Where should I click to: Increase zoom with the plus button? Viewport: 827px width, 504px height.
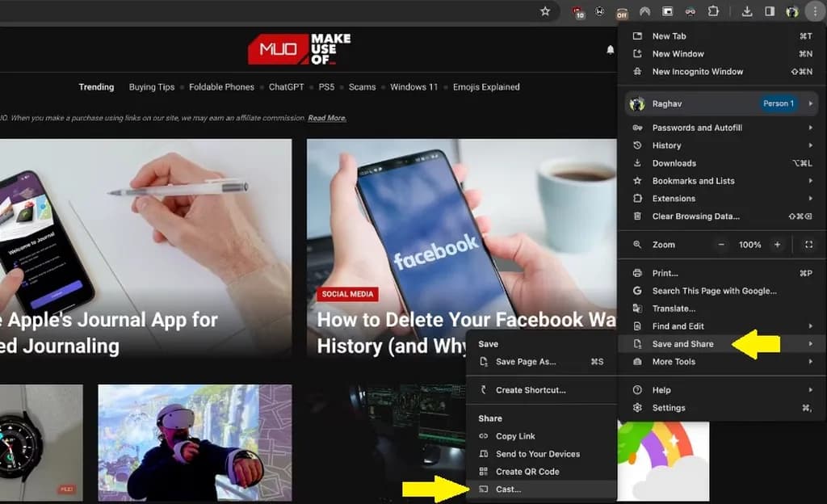[x=777, y=245]
